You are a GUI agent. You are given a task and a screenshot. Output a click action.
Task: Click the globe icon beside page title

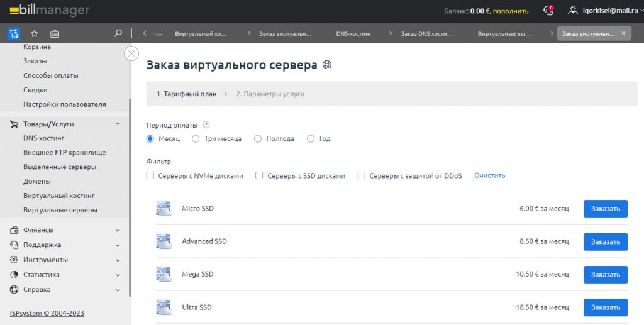coord(326,65)
